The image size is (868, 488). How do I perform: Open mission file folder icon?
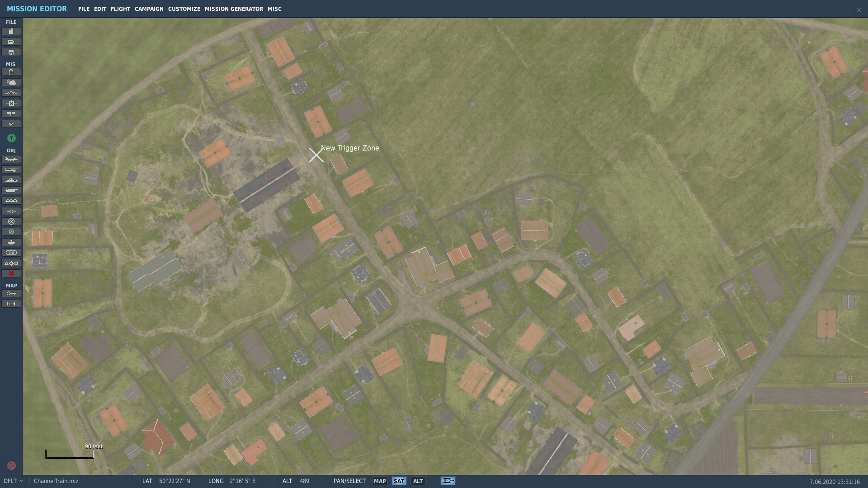pyautogui.click(x=11, y=42)
